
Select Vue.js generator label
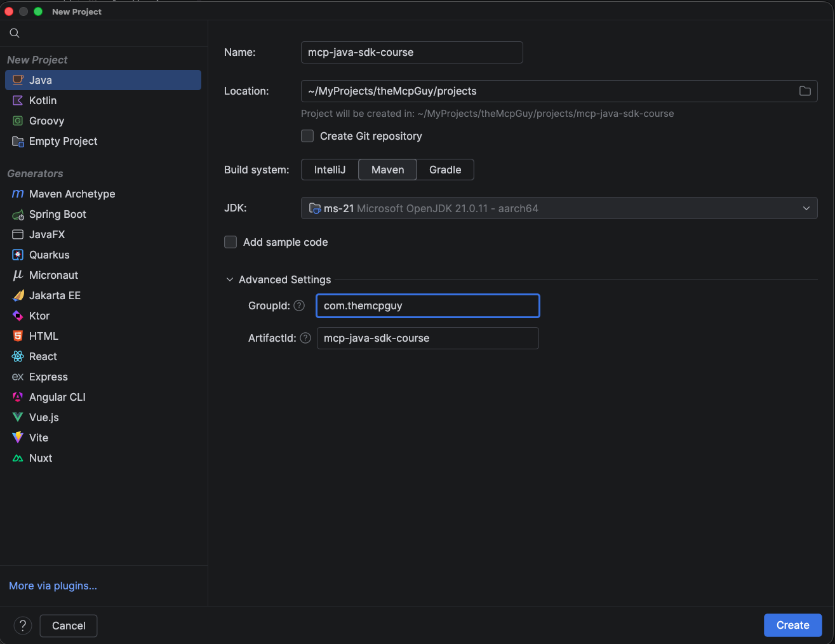pyautogui.click(x=44, y=417)
